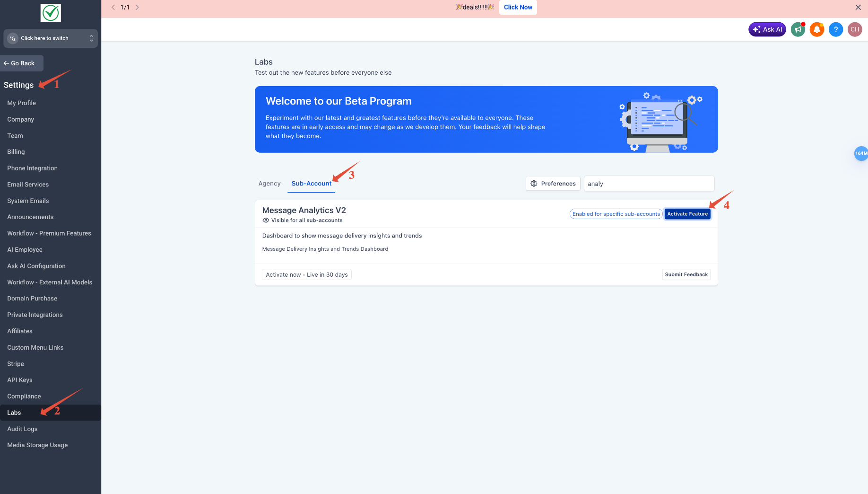Click the Click Now banner button
This screenshot has width=868, height=494.
pos(518,7)
